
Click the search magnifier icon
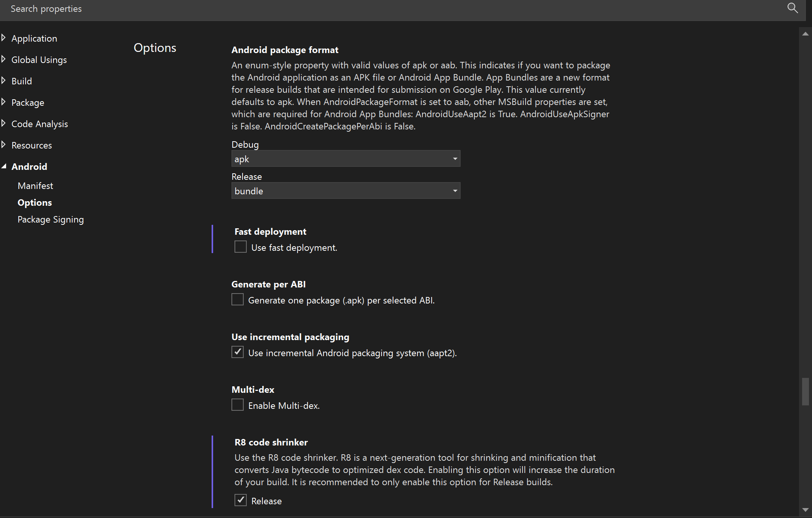[x=793, y=8]
